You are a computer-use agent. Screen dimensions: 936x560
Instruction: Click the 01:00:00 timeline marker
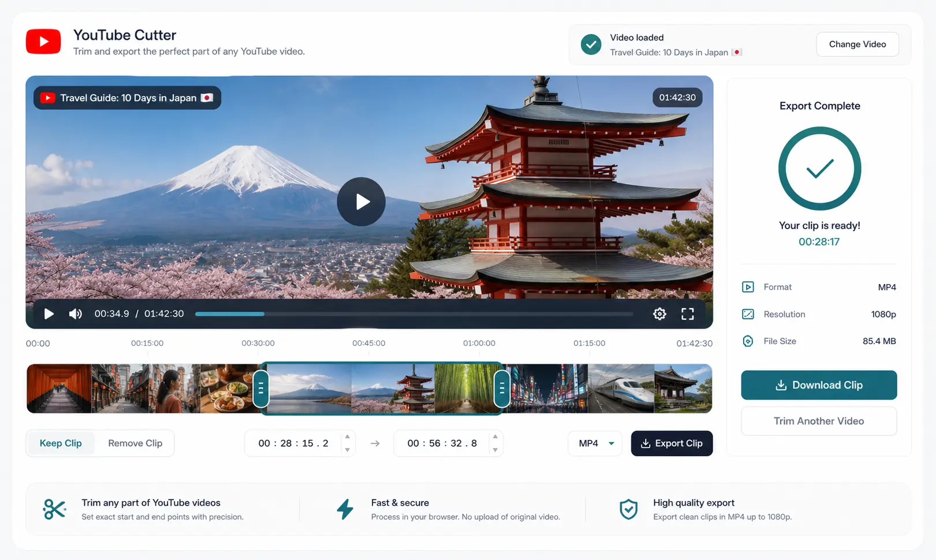pyautogui.click(x=479, y=343)
